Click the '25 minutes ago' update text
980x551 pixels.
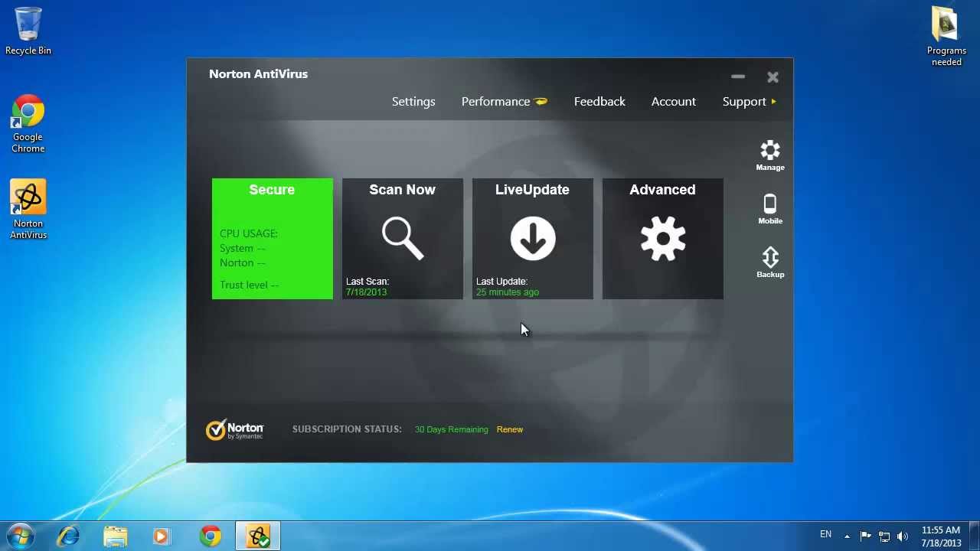(508, 292)
